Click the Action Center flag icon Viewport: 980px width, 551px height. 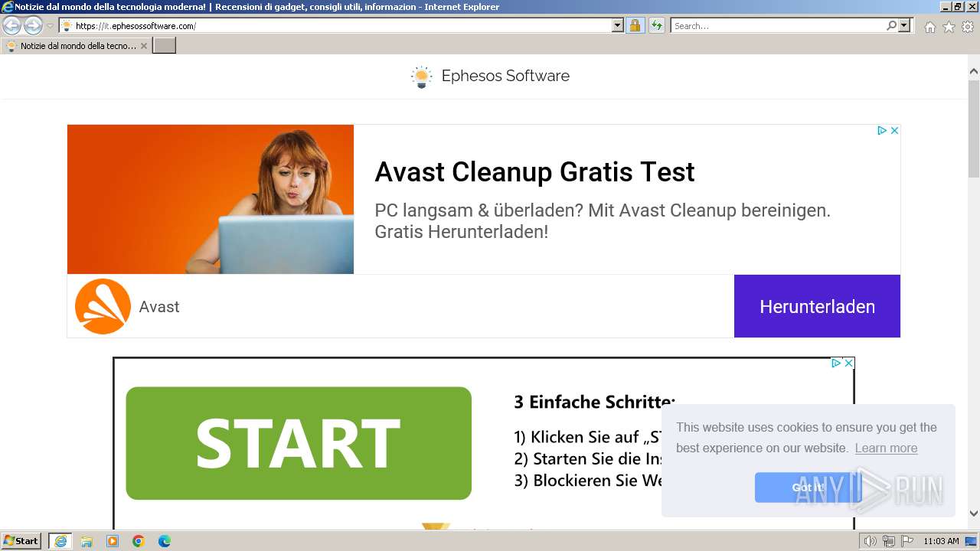point(907,541)
